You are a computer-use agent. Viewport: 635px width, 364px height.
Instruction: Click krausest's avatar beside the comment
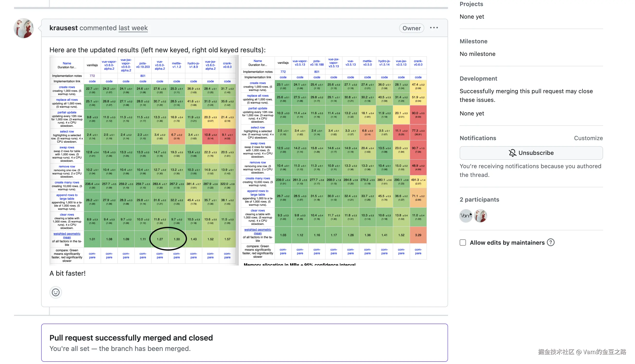(x=24, y=28)
